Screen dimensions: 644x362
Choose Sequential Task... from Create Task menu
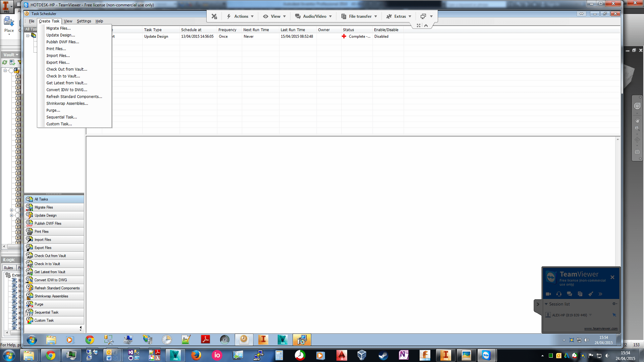62,117
